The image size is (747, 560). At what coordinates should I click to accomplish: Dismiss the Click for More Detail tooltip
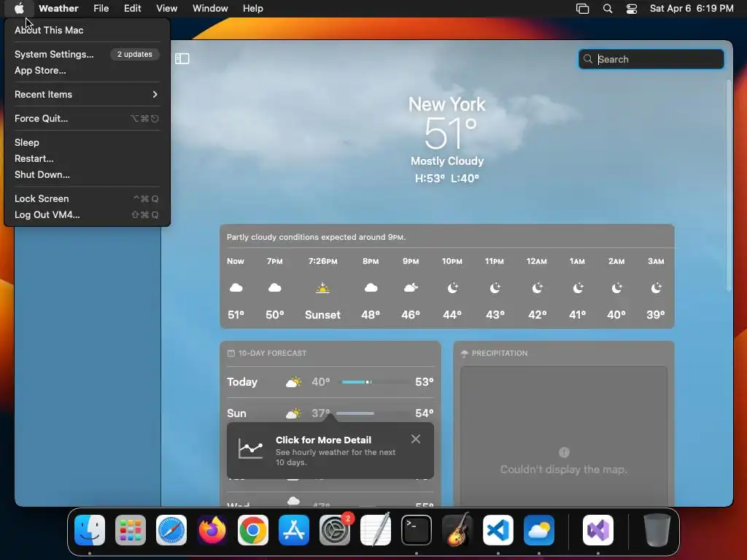coord(416,439)
